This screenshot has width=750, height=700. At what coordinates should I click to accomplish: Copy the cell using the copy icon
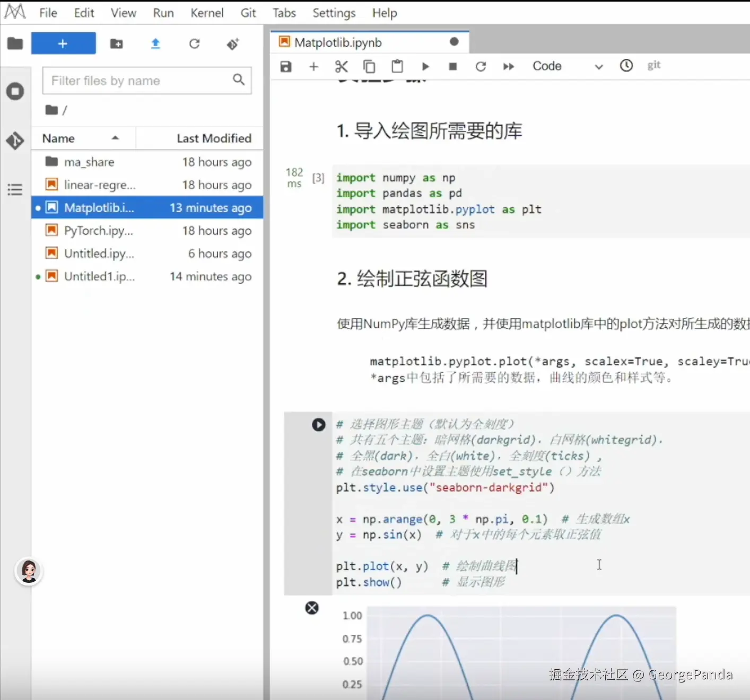(x=369, y=66)
